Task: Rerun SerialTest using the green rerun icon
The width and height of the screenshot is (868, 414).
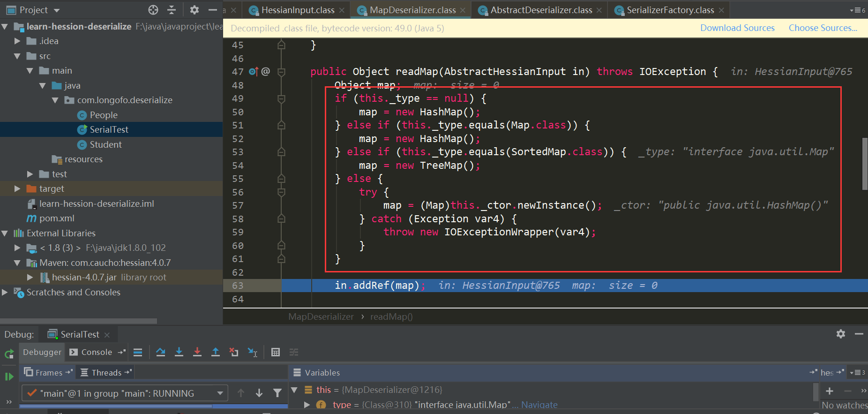Action: (x=9, y=354)
